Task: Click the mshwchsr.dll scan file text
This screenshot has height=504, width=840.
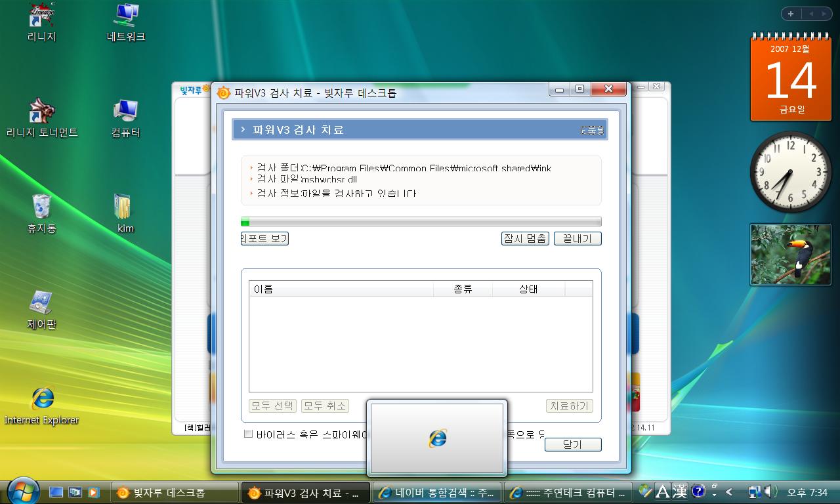Action: 329,179
